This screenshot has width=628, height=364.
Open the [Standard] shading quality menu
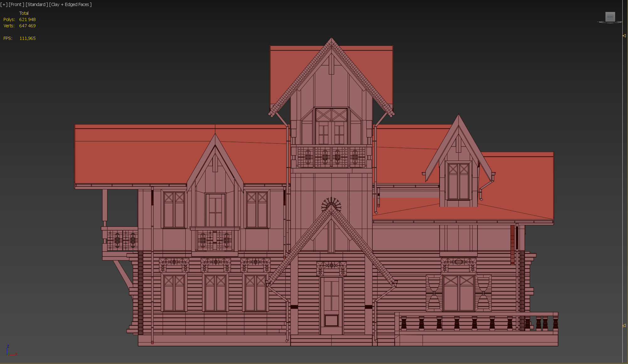pos(37,4)
